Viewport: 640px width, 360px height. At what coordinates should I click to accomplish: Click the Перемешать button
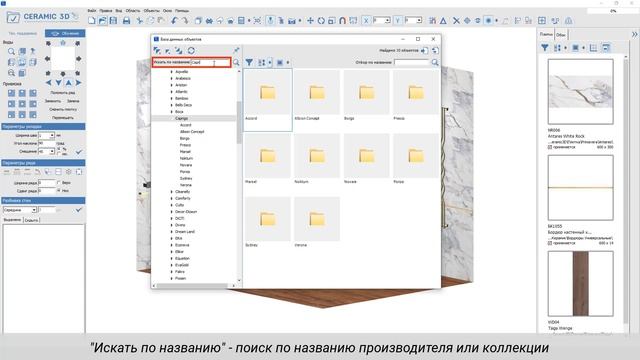tap(63, 118)
